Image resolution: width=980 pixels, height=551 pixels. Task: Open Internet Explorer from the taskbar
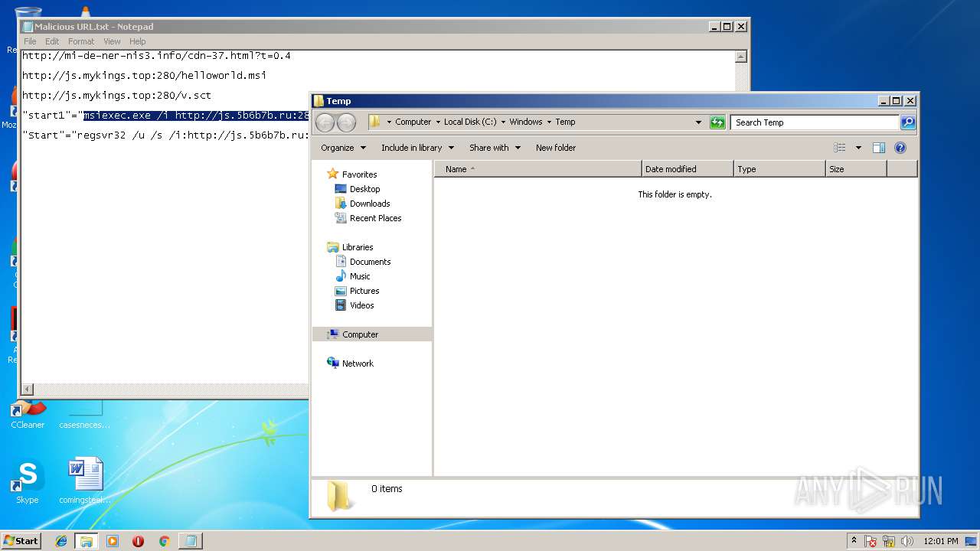click(61, 541)
